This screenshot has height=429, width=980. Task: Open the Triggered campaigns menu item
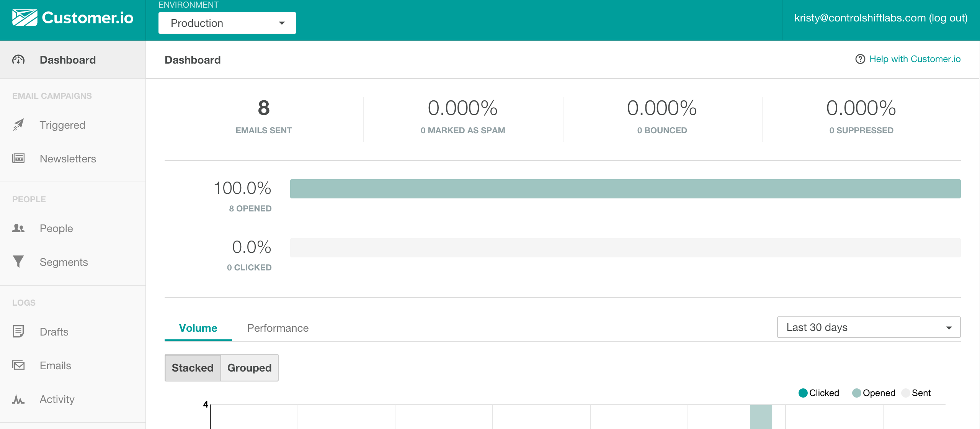(73, 125)
